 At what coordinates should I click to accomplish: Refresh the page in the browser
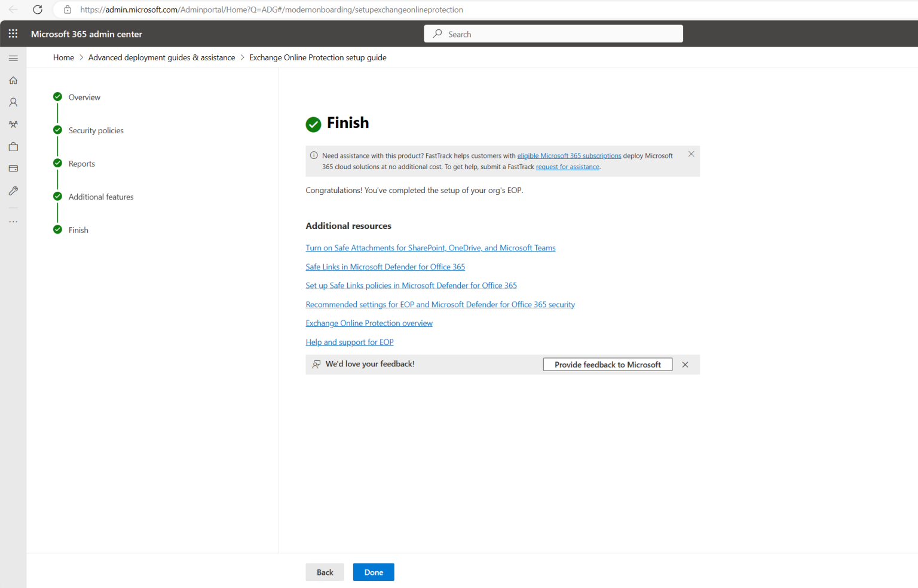click(x=37, y=10)
